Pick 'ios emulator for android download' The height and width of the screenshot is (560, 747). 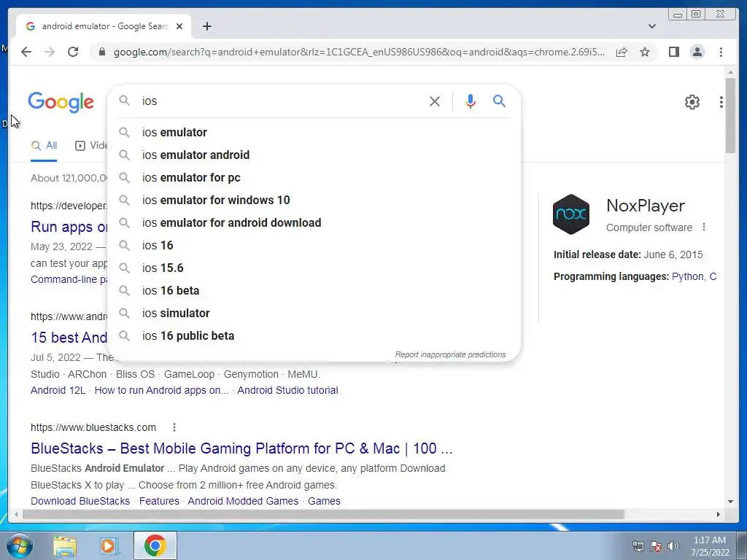coord(314,223)
